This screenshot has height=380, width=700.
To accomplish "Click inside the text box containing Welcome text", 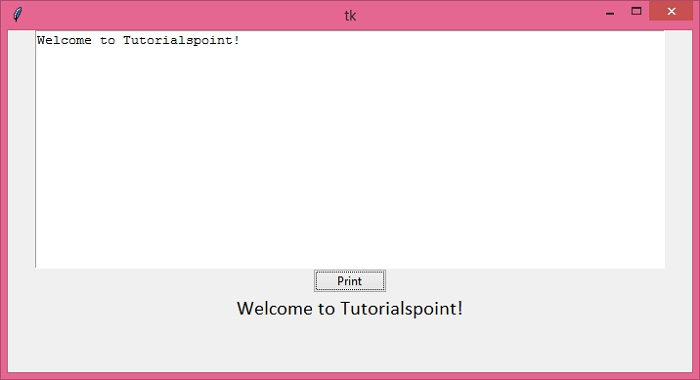I will pos(350,150).
